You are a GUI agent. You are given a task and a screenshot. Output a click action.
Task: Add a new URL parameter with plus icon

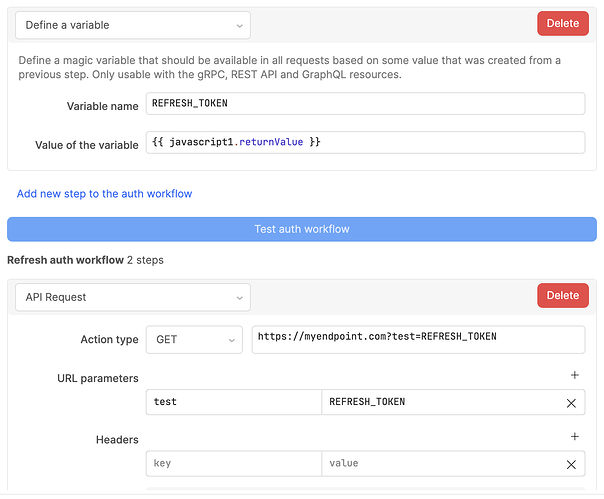coord(574,375)
